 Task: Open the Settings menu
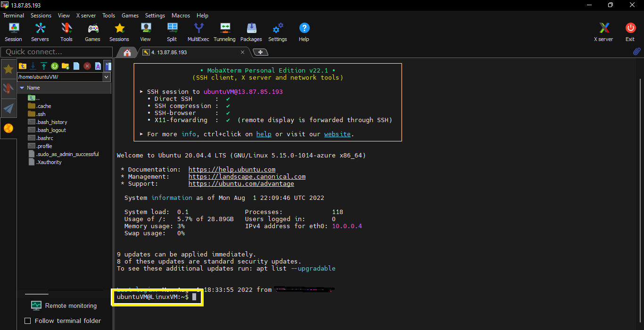tap(155, 16)
